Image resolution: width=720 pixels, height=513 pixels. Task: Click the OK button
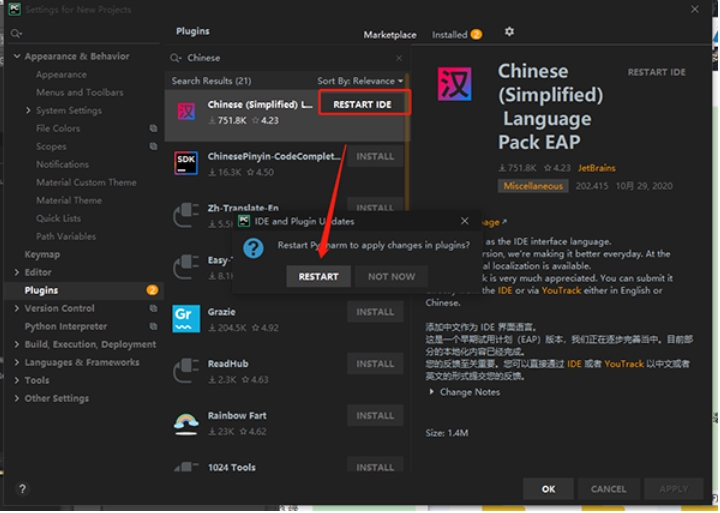point(548,489)
